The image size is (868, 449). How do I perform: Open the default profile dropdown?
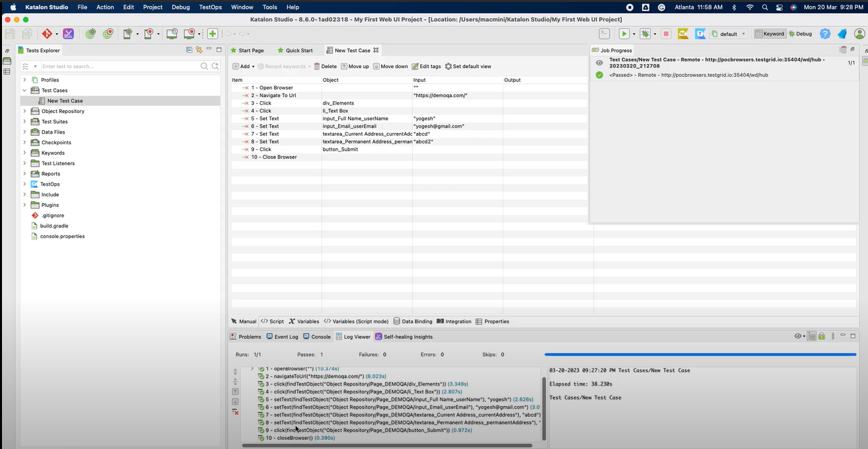pos(730,34)
